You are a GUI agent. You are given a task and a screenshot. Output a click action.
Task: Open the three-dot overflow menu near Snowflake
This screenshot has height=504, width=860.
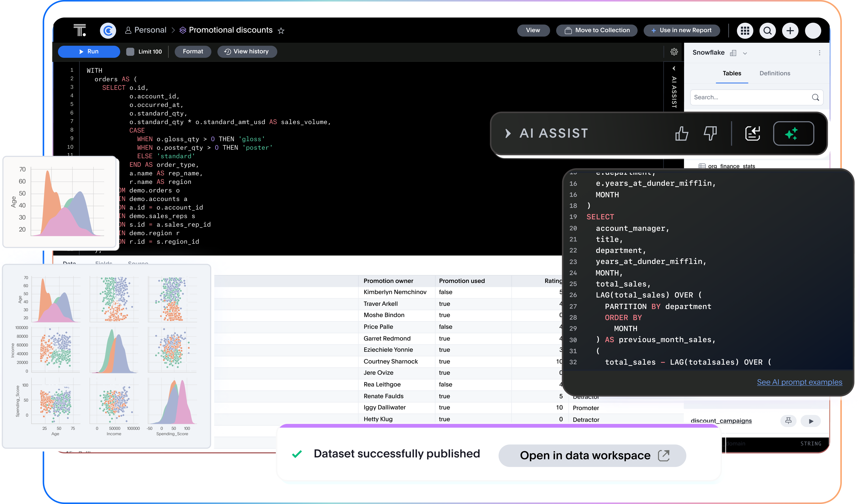[820, 53]
